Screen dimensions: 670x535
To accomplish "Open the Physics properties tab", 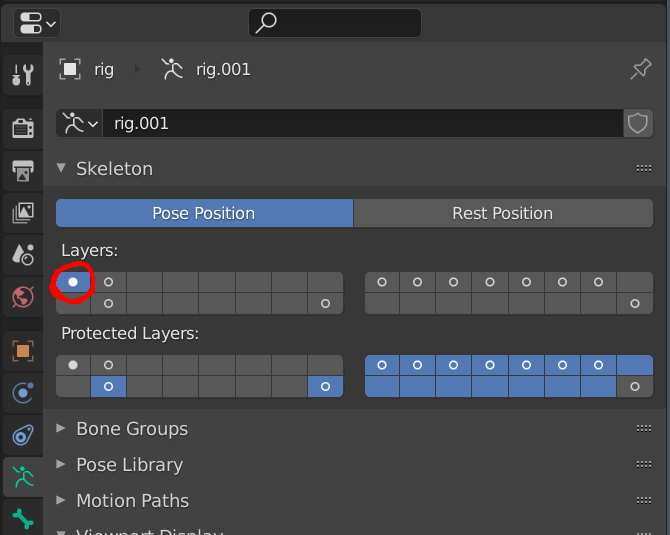I will [x=23, y=393].
